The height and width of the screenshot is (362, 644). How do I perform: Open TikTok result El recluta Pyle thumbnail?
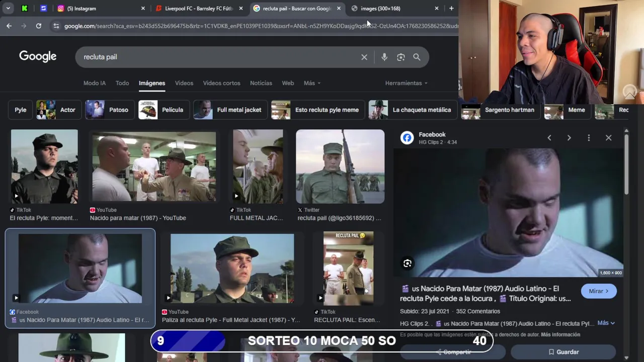pyautogui.click(x=44, y=166)
